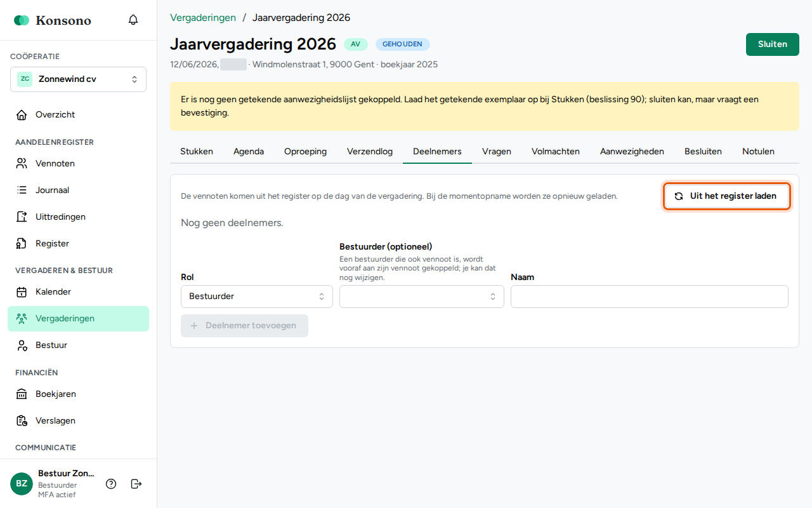Click the Naam input field
The width and height of the screenshot is (812, 508).
coord(650,297)
